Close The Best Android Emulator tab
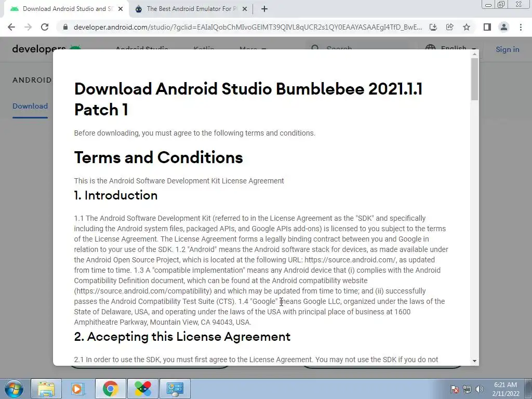The height and width of the screenshot is (399, 532). [245, 9]
